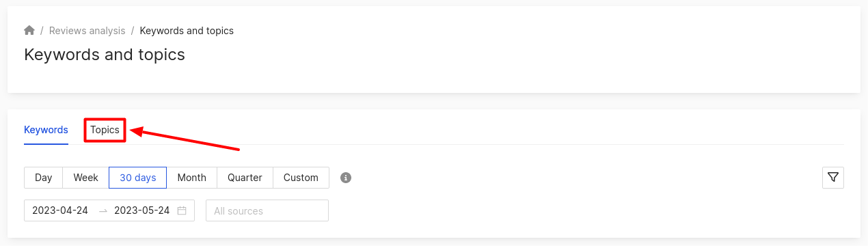Click the Keywords and topics breadcrumb
868x246 pixels.
click(187, 31)
